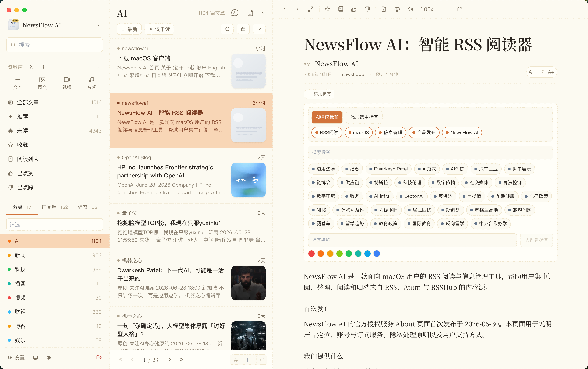The image size is (588, 369).
Task: Toggle the unread-only filter
Action: tap(159, 29)
